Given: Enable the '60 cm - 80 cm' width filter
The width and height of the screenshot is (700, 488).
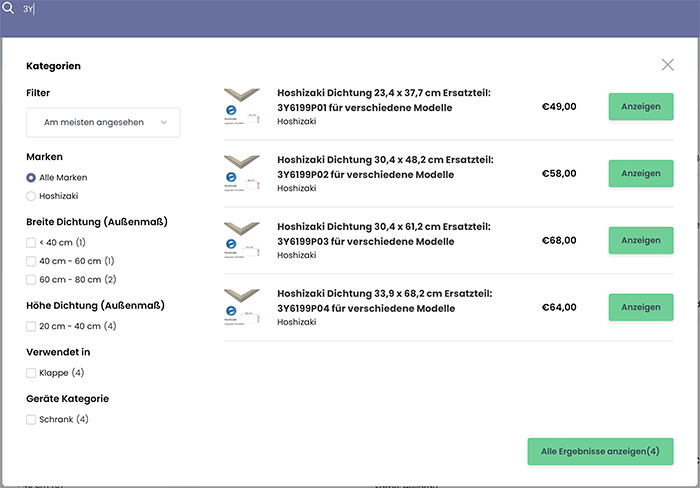Looking at the screenshot, I should [31, 279].
